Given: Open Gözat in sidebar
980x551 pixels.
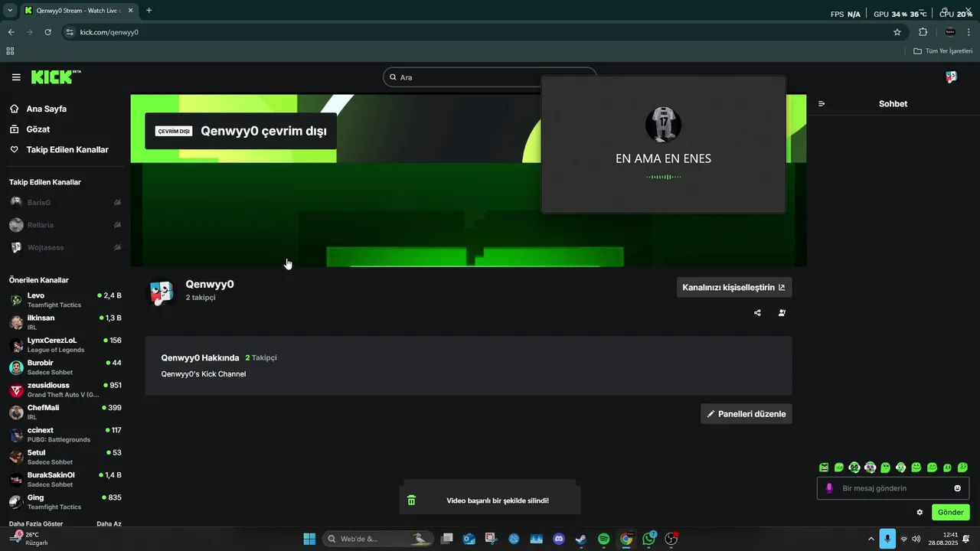Looking at the screenshot, I should pos(38,129).
